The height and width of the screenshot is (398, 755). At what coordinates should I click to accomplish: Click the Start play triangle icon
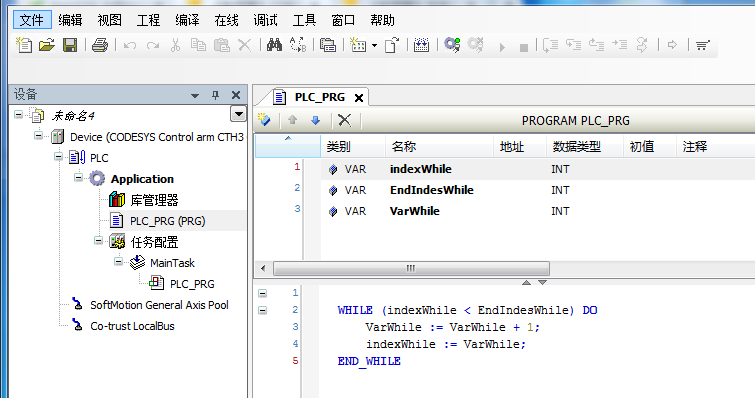pyautogui.click(x=502, y=47)
